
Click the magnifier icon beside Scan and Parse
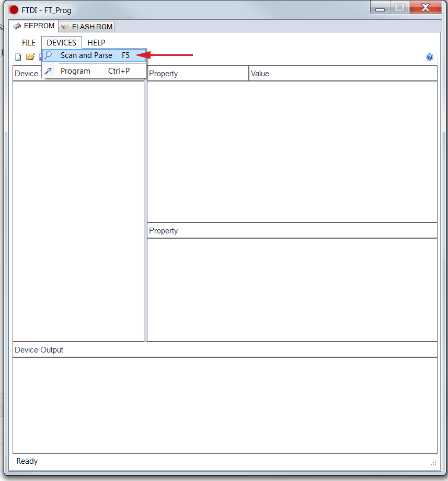[48, 55]
